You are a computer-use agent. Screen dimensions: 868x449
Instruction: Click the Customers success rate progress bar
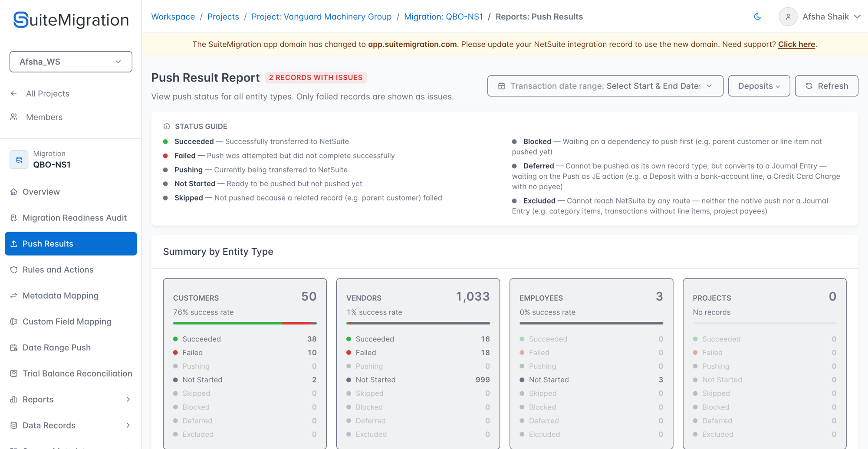[x=245, y=323]
